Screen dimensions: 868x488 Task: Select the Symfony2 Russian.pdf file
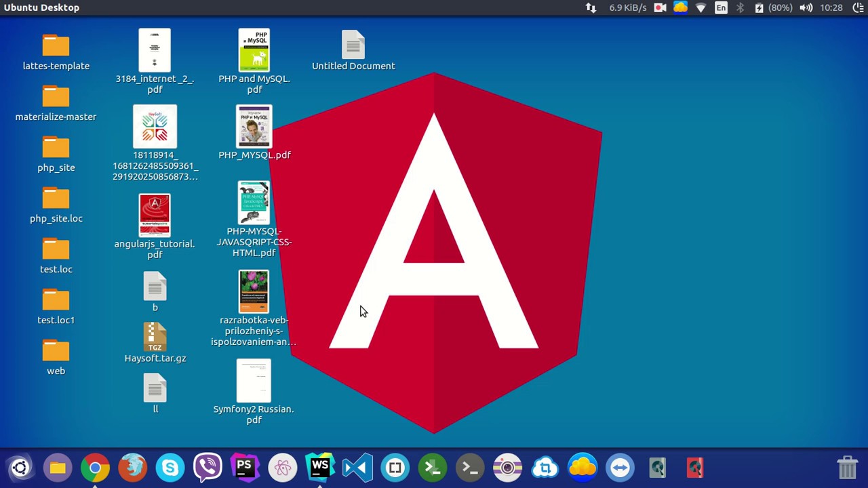pyautogui.click(x=254, y=392)
